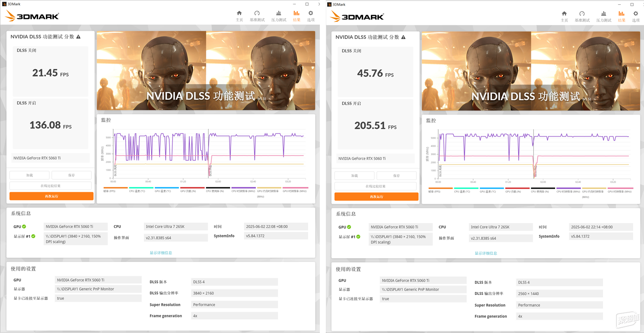Click orange 再次运行 button in right window
Viewport: 644px width, 333px height.
[x=376, y=196]
